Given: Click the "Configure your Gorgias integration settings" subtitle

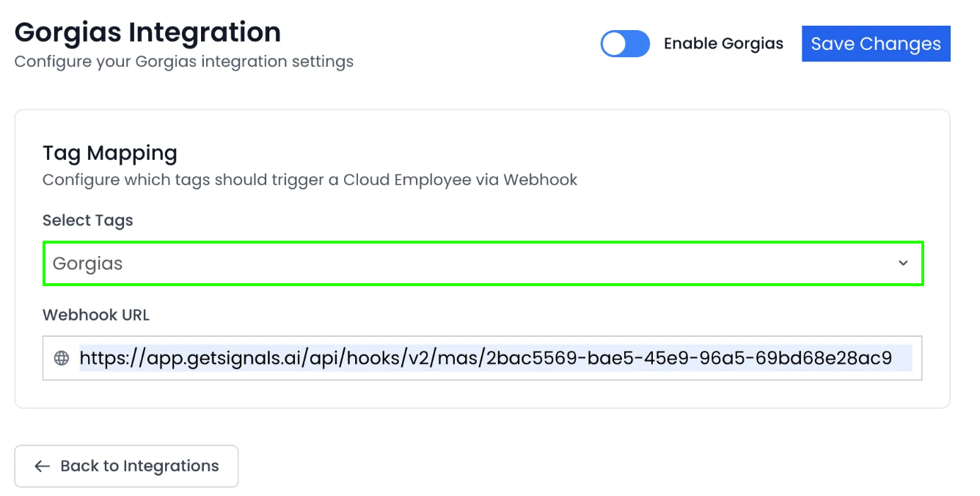Looking at the screenshot, I should click(184, 62).
